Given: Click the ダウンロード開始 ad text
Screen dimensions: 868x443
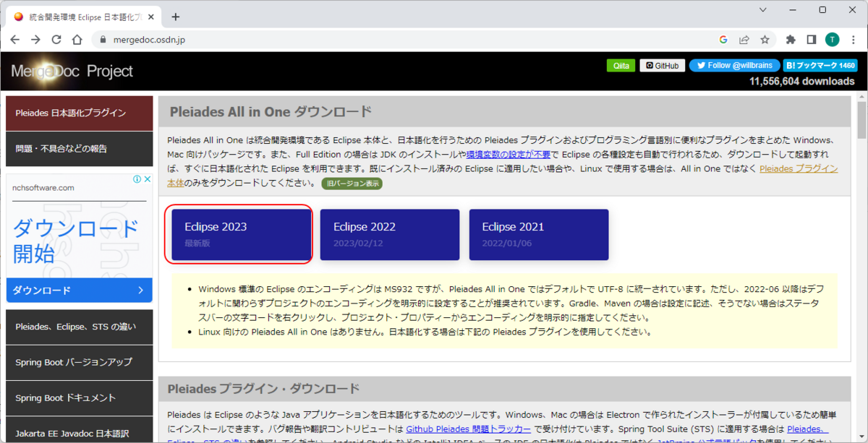Looking at the screenshot, I should [75, 241].
